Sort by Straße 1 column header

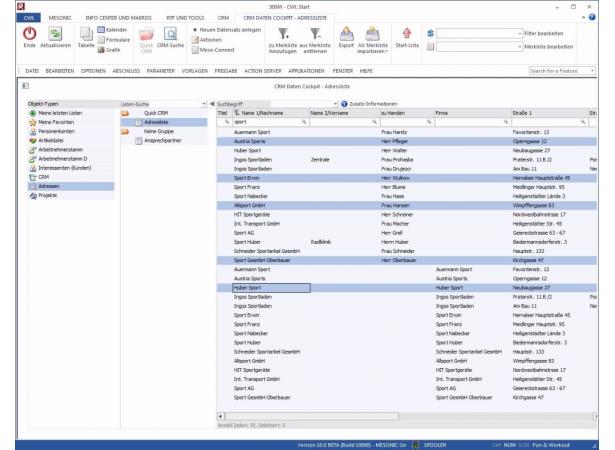point(549,113)
